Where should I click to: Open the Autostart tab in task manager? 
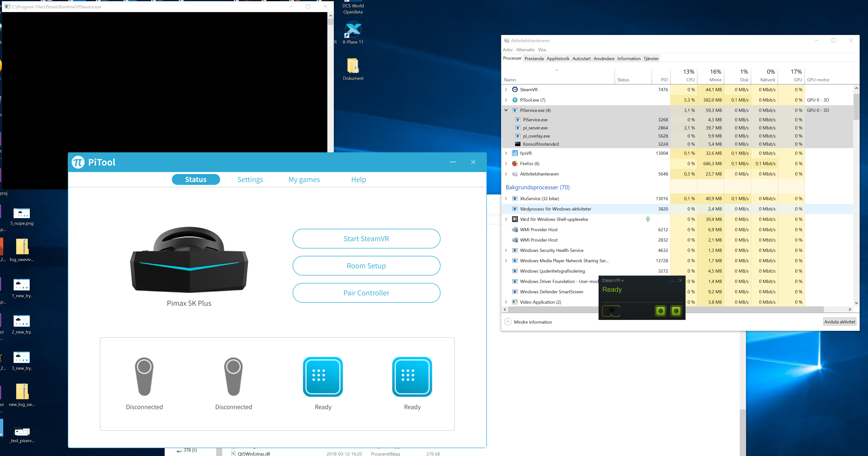coord(581,58)
